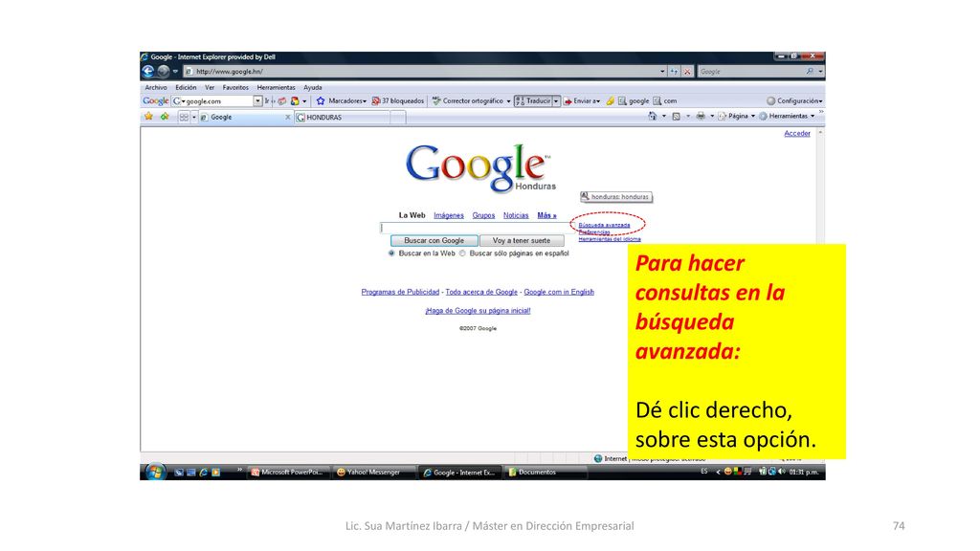
Task: Click the search magnifier icon in IE search box
Action: coord(810,71)
